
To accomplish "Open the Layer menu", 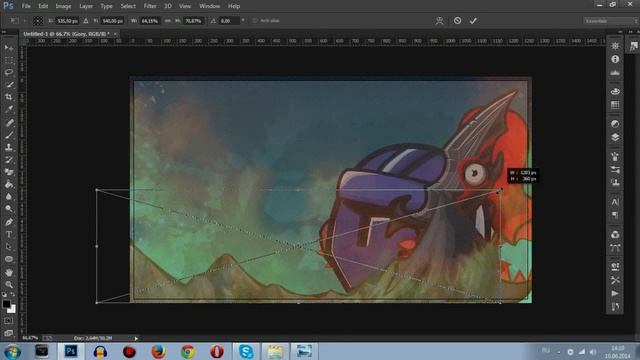I will pos(86,6).
